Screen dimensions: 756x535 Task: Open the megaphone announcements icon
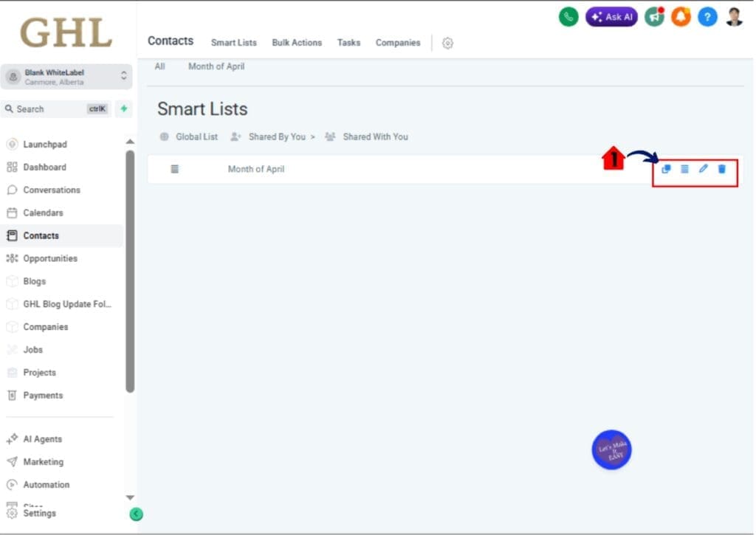[654, 17]
